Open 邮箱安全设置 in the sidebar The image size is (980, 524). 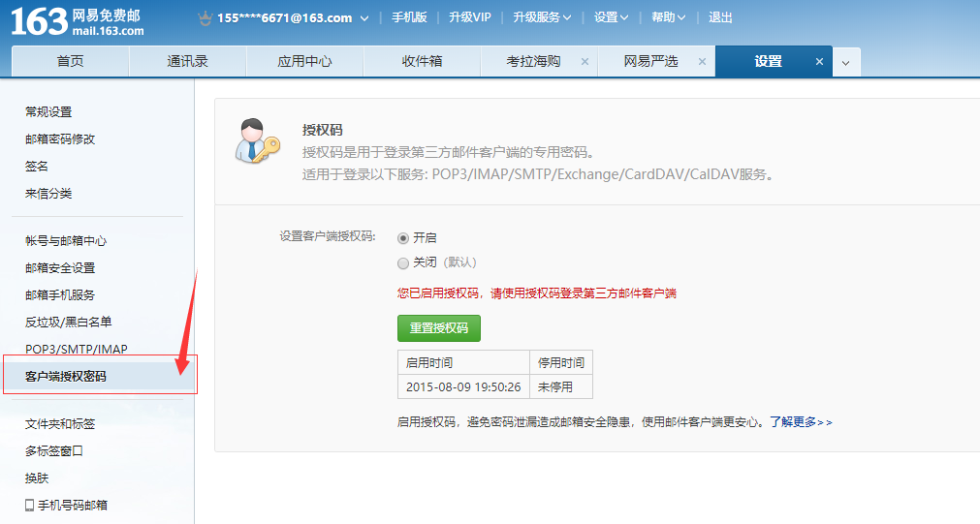[x=60, y=268]
